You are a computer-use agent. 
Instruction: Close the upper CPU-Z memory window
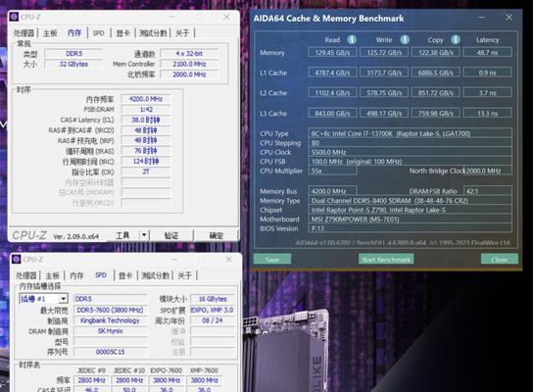pyautogui.click(x=226, y=17)
